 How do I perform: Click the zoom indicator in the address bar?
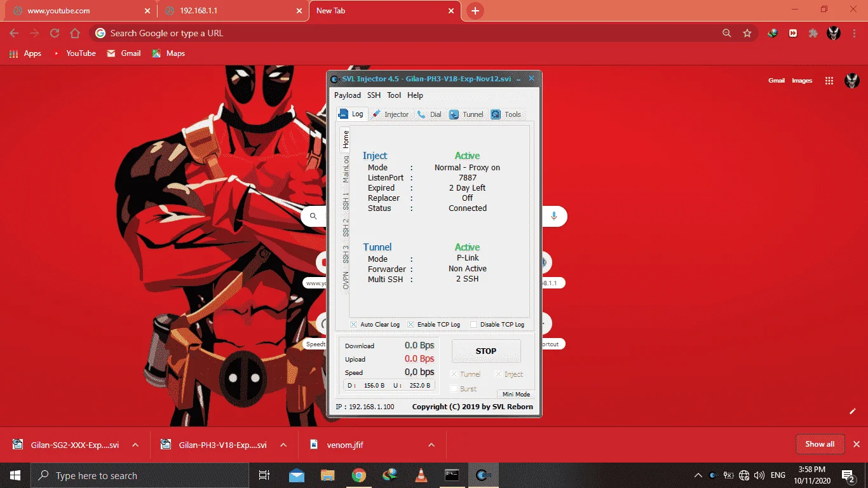(x=727, y=33)
